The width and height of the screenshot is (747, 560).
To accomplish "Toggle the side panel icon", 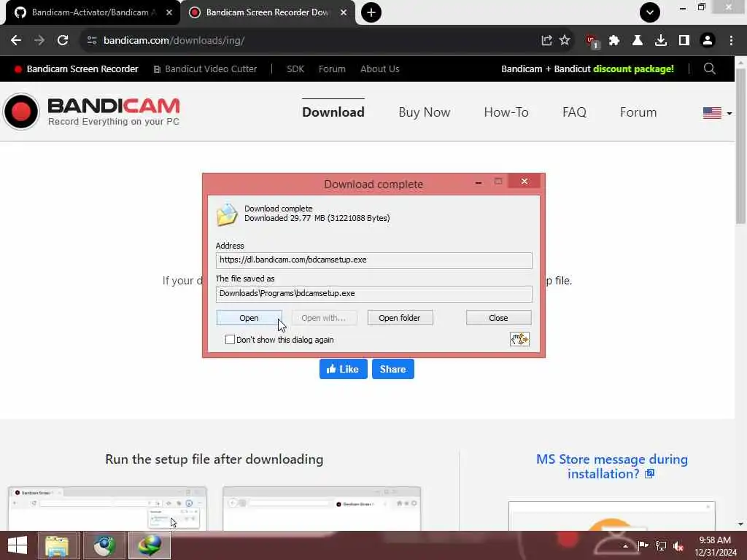I will click(x=684, y=41).
